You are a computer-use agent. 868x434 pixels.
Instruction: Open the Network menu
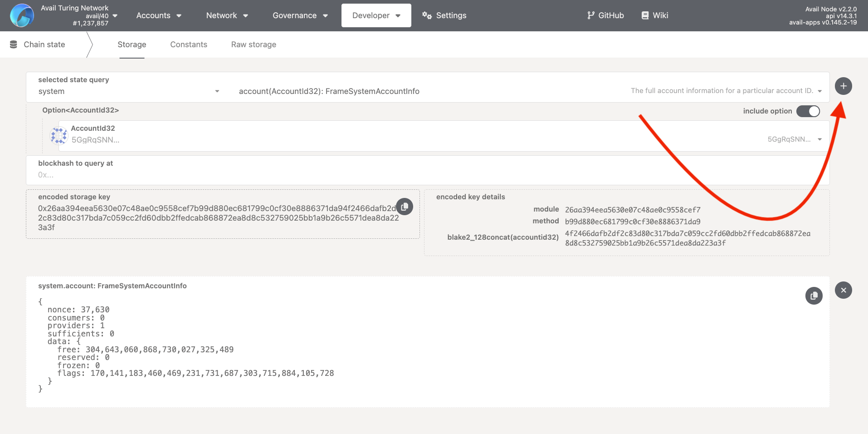tap(227, 15)
